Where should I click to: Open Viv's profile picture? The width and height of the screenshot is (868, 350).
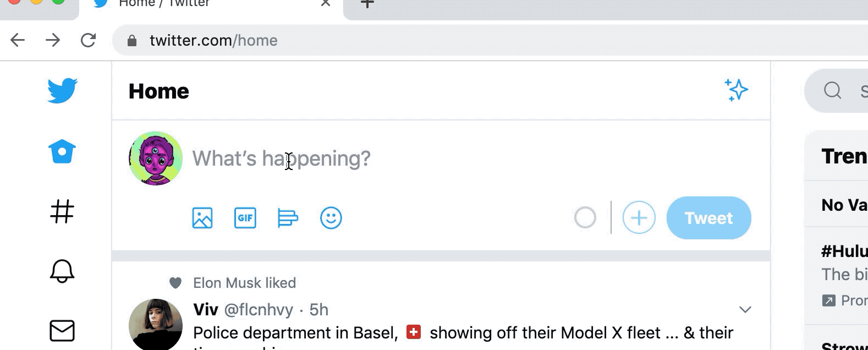(x=156, y=325)
